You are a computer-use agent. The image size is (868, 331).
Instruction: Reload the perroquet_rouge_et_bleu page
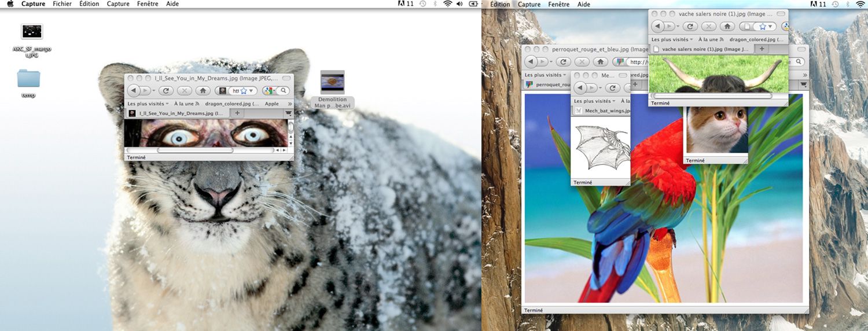click(x=563, y=62)
